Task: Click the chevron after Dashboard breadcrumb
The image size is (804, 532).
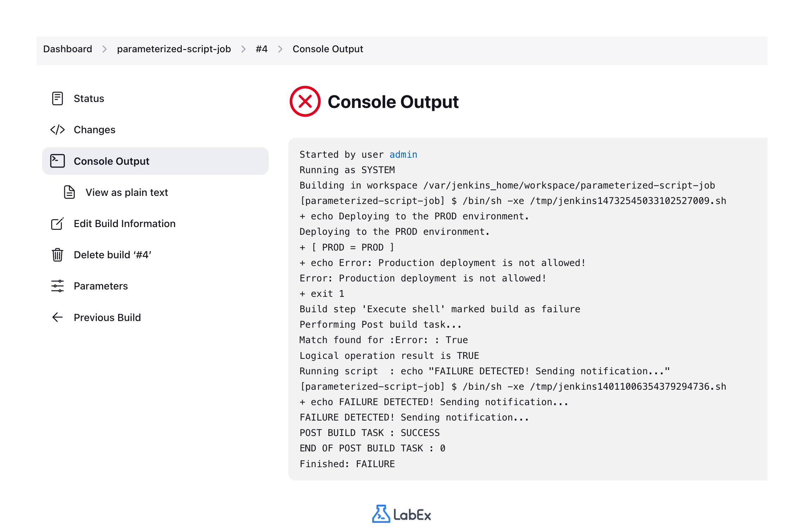Action: (x=105, y=49)
